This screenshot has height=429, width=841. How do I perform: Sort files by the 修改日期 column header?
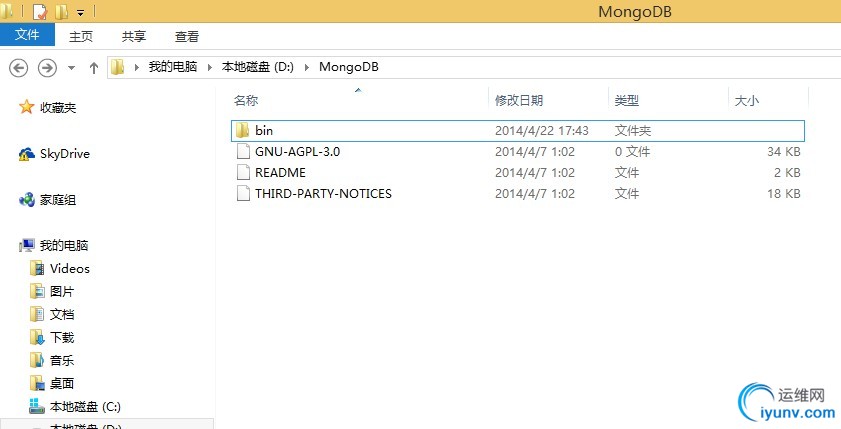519,100
